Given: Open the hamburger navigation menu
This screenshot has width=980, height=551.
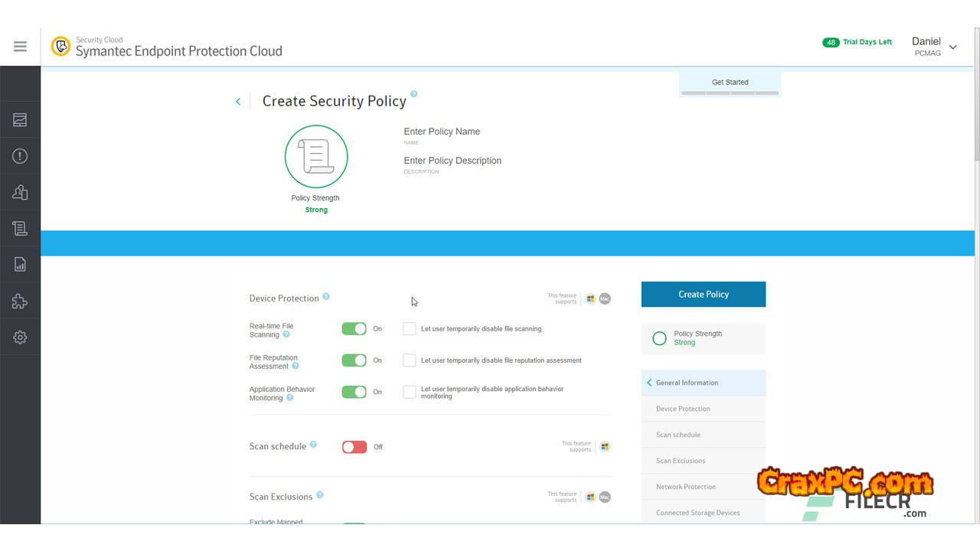Looking at the screenshot, I should 20,47.
